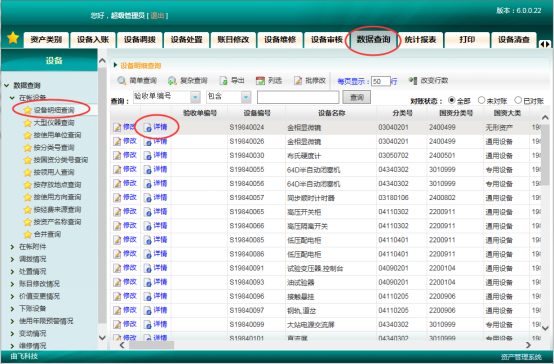Viewport: 554px width, 364px height.
Task: Select the 已对账 radio button
Action: (x=518, y=100)
